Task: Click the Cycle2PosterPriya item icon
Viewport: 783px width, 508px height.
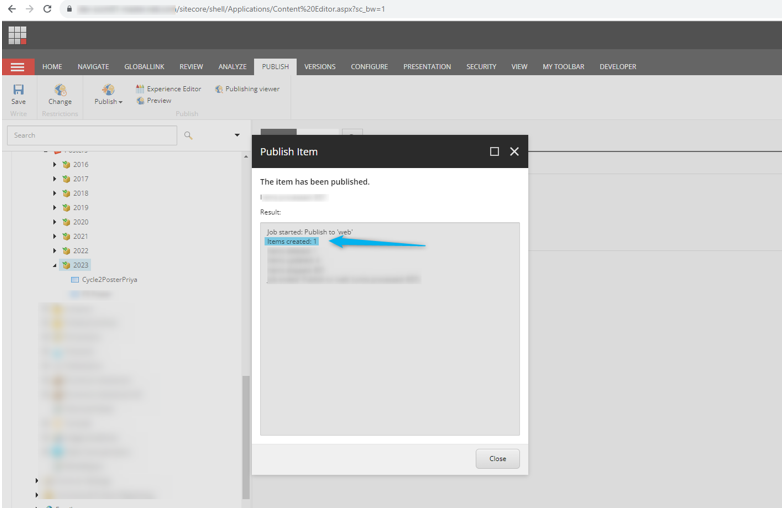Action: (75, 280)
